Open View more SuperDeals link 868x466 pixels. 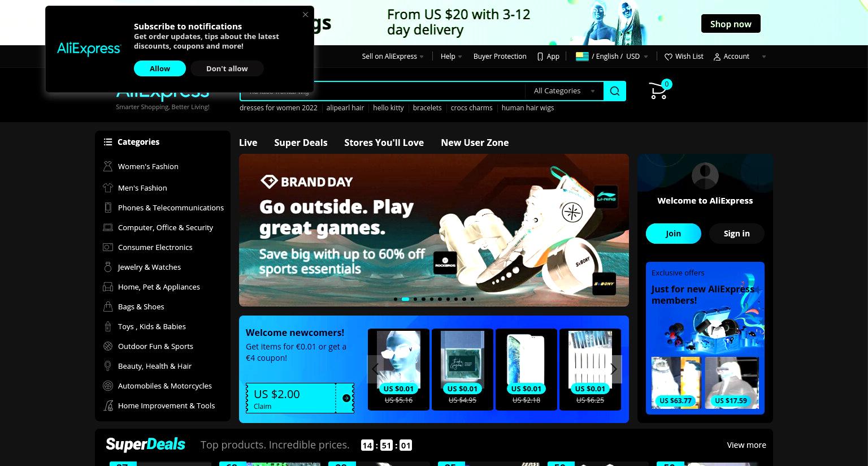point(747,445)
